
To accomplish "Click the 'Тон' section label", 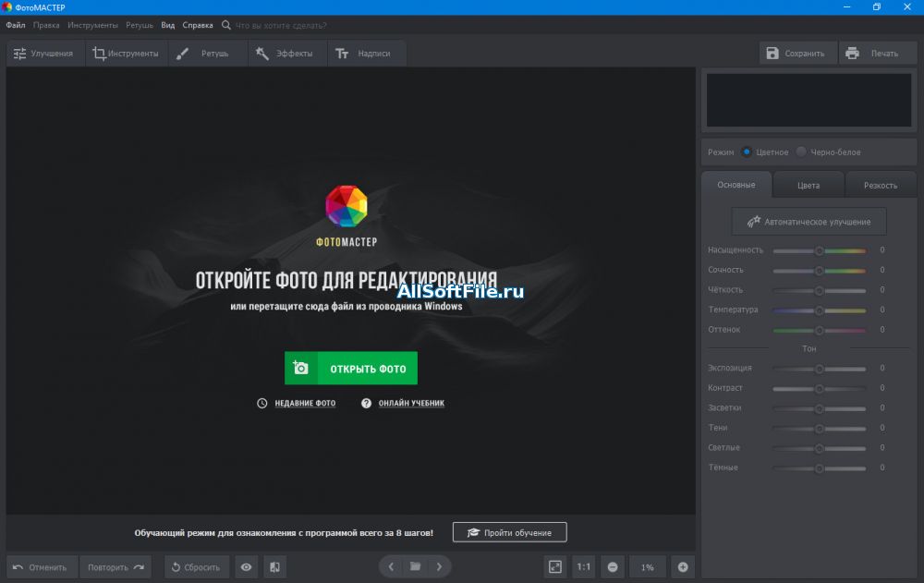I will click(809, 349).
